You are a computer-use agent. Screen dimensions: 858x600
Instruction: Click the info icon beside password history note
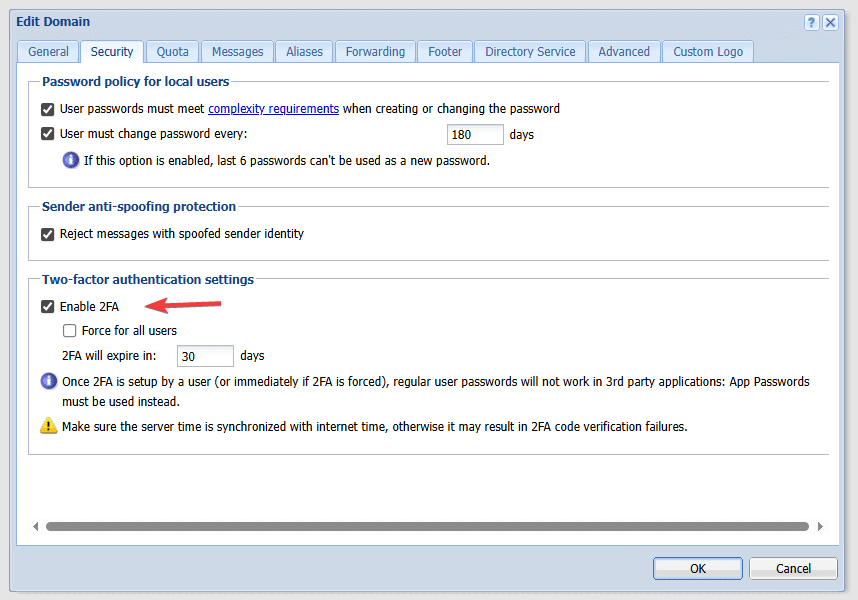[71, 160]
